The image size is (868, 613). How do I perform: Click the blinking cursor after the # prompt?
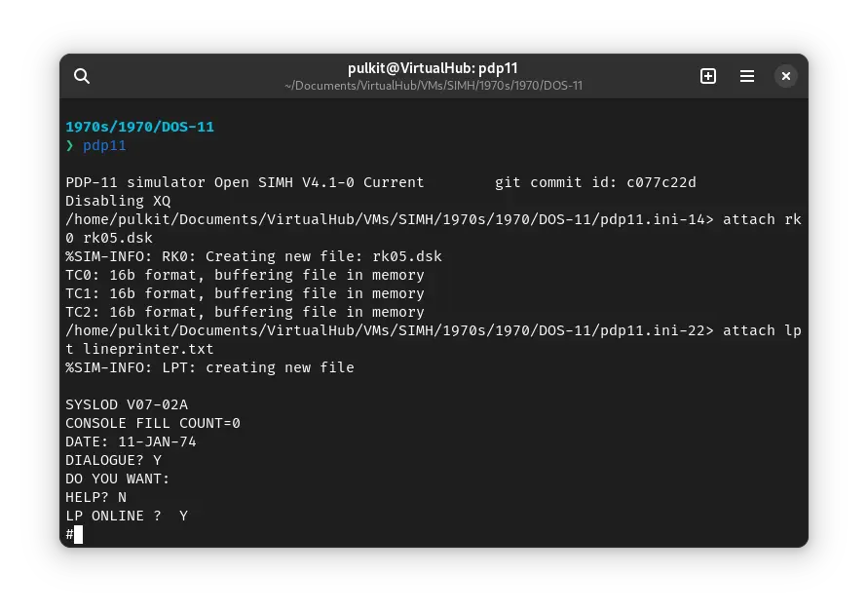click(79, 534)
